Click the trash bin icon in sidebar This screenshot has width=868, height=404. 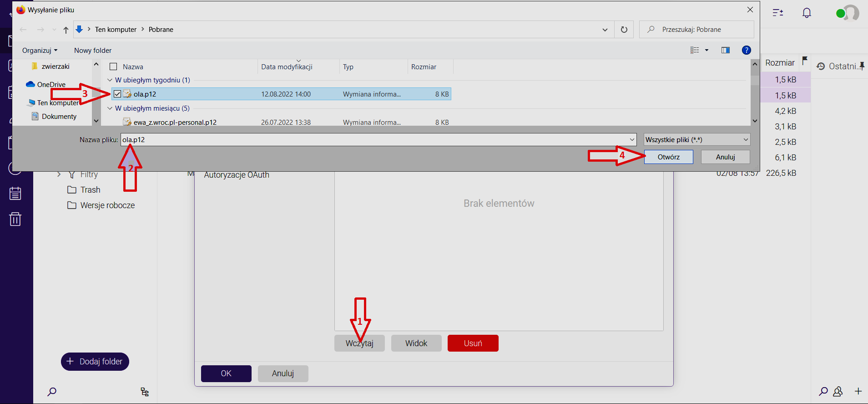pyautogui.click(x=15, y=219)
